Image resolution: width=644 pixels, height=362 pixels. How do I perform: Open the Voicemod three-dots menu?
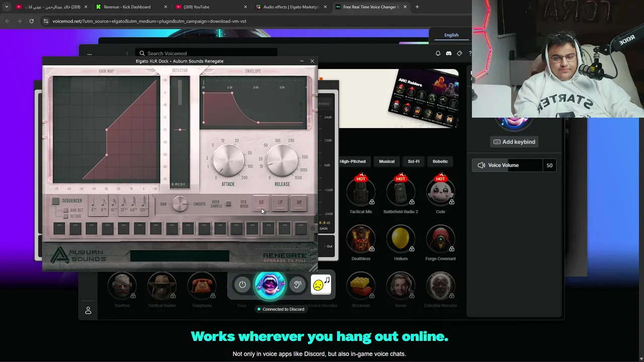(90, 54)
